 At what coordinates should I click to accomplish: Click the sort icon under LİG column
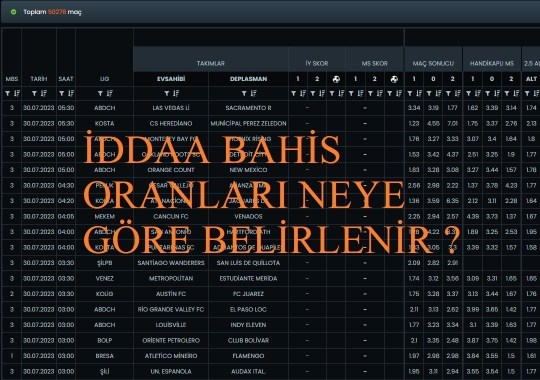[x=110, y=93]
